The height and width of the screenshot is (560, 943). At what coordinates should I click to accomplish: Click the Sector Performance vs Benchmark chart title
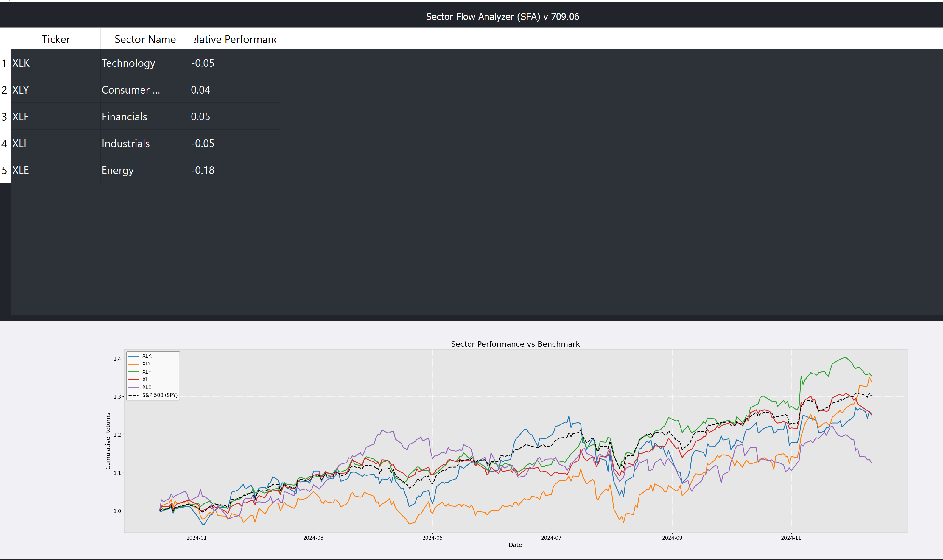515,344
